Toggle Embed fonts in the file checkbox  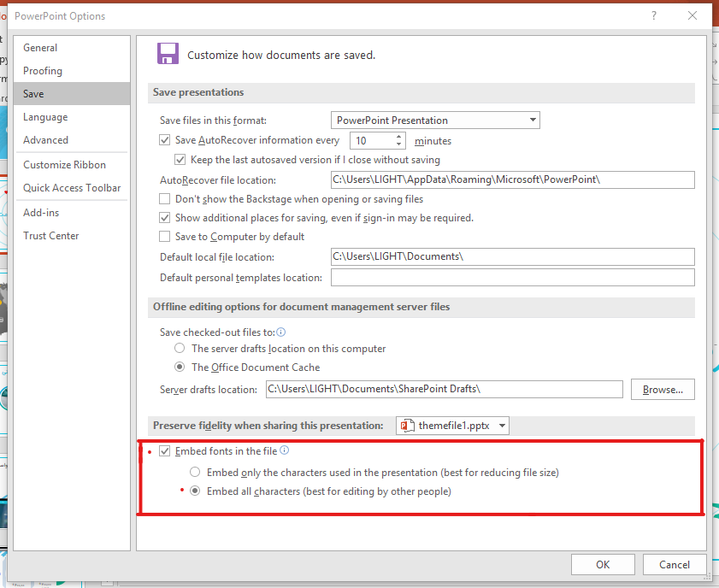click(165, 451)
